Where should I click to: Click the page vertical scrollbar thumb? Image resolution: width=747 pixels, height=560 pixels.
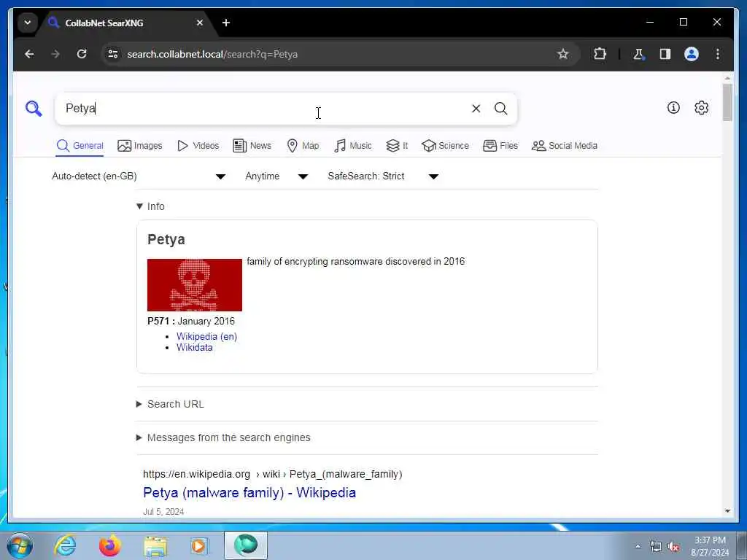(727, 102)
